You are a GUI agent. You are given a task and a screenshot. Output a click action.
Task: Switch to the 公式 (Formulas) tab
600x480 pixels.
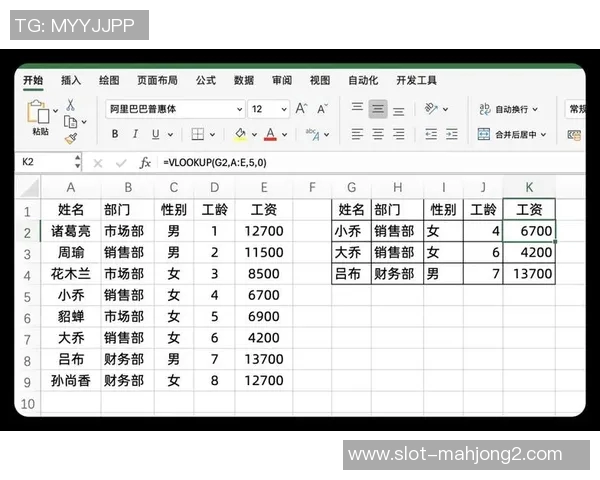(206, 80)
